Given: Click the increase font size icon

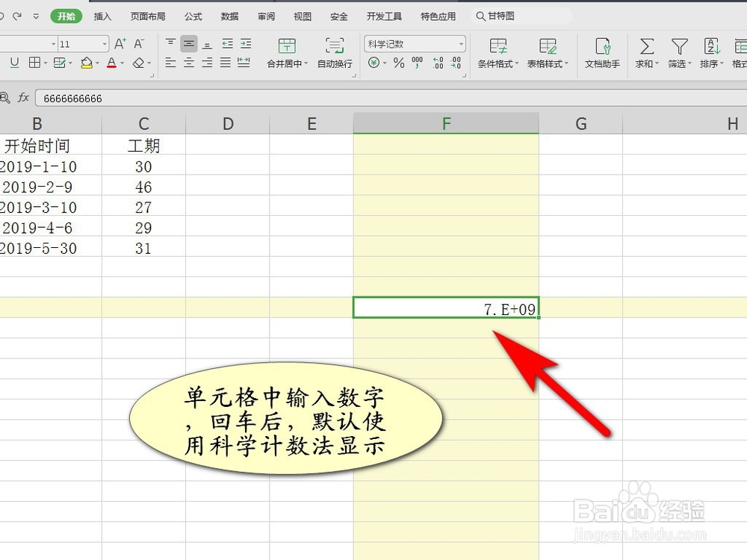Looking at the screenshot, I should click(119, 43).
